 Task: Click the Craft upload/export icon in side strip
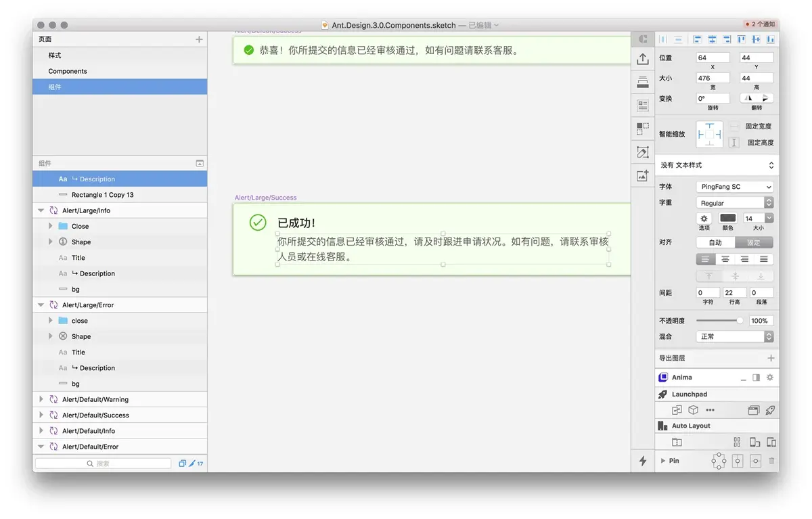[x=643, y=60]
